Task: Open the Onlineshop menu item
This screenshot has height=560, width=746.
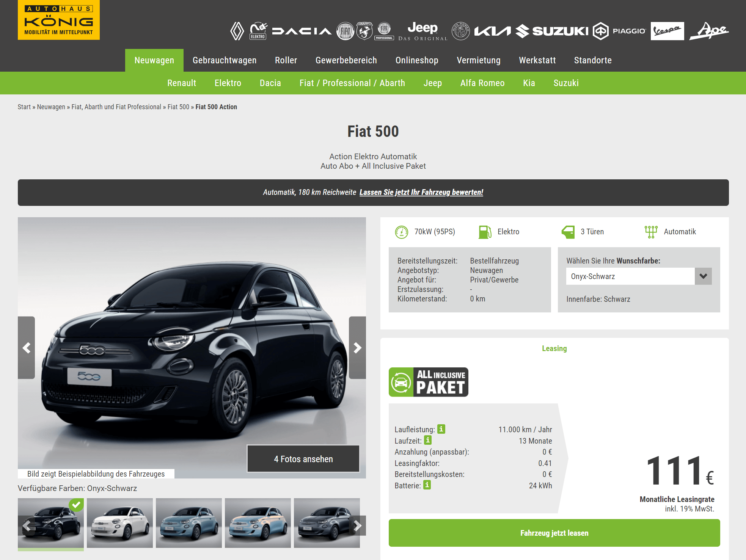Action: tap(417, 60)
